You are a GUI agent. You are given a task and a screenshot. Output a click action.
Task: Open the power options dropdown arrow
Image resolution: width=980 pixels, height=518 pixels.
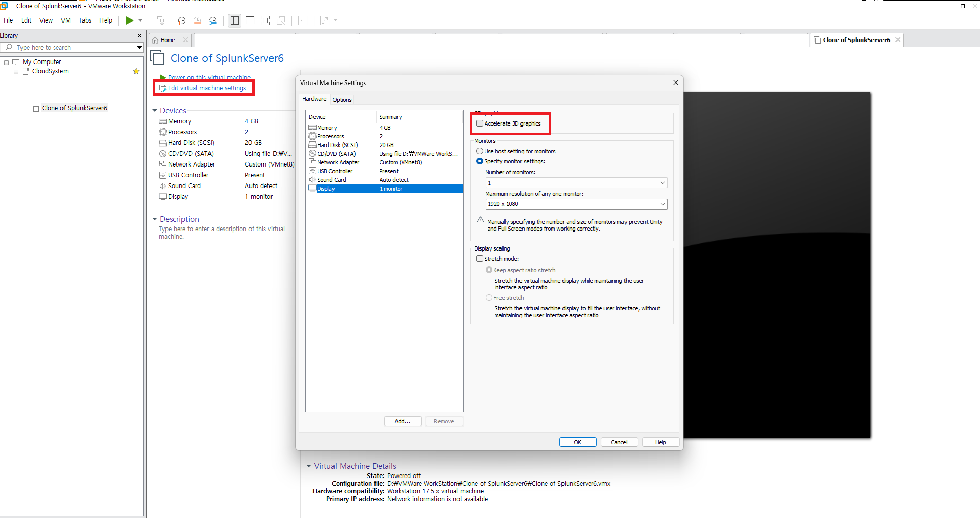coord(140,20)
